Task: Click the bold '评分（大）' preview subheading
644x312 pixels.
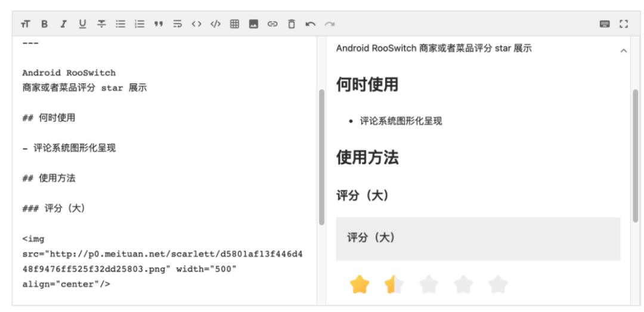Action: pyautogui.click(x=363, y=196)
